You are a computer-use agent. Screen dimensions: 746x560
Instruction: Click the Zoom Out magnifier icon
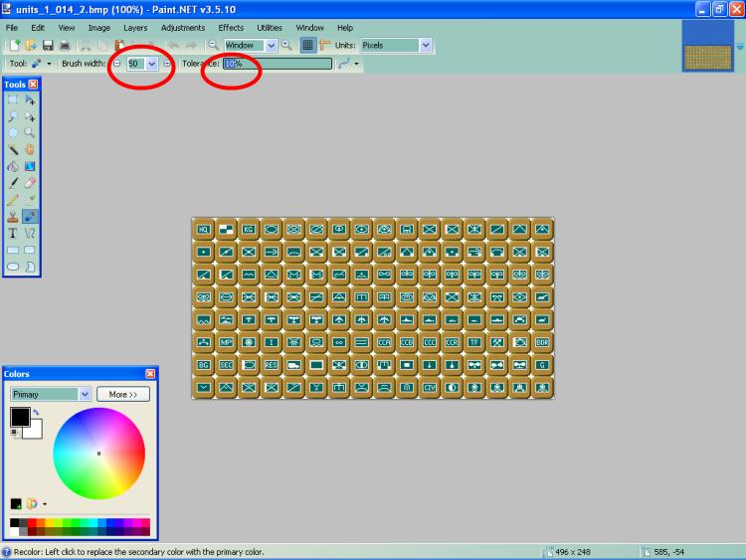click(x=213, y=45)
